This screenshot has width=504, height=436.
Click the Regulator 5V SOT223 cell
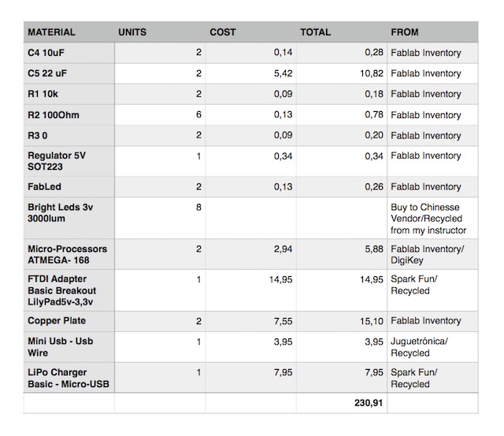pyautogui.click(x=69, y=161)
